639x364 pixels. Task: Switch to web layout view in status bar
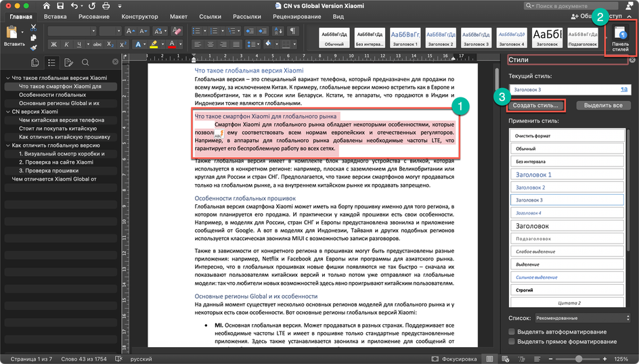[x=506, y=359]
